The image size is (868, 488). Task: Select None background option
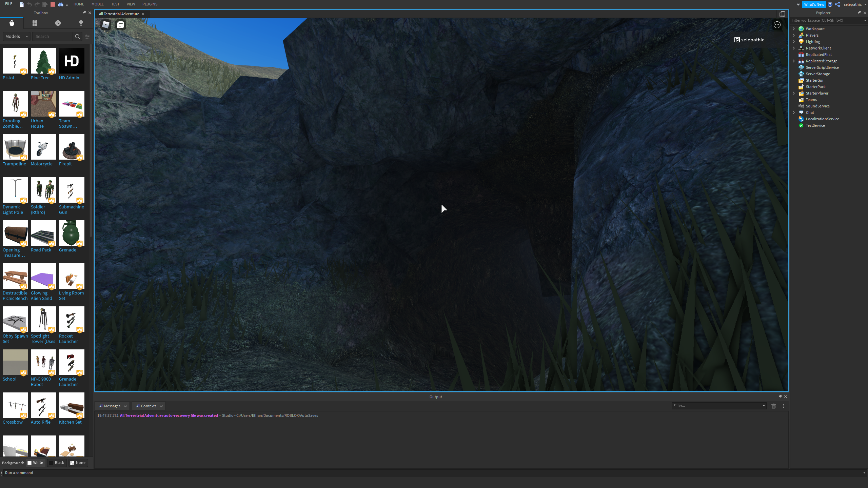tap(78, 463)
